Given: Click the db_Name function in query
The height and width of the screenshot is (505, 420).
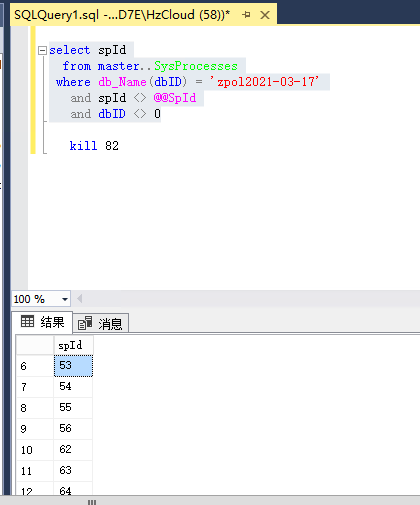Looking at the screenshot, I should 122,82.
